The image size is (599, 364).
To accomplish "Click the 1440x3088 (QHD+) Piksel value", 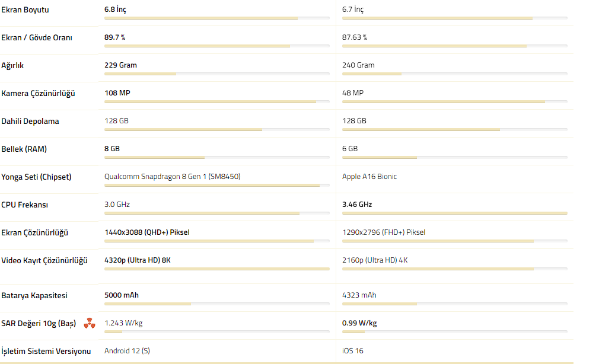I will coord(147,232).
